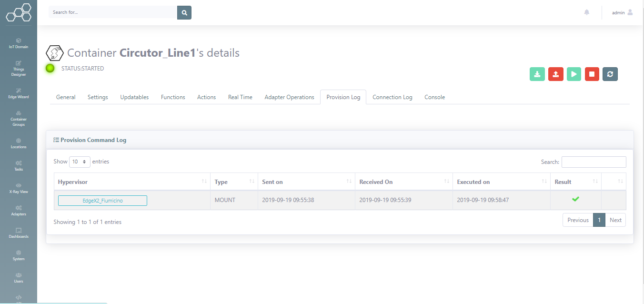Image resolution: width=644 pixels, height=304 pixels.
Task: Open the Functions tab
Action: (173, 97)
